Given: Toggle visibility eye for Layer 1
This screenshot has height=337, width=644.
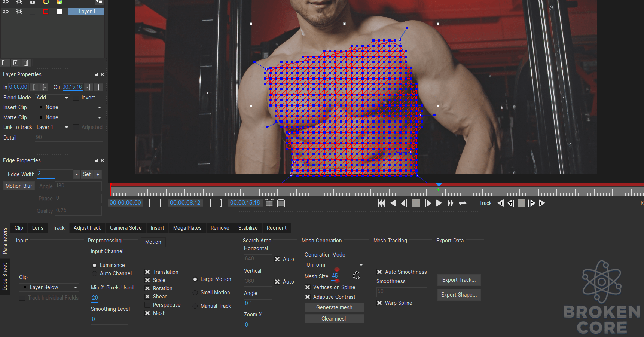Looking at the screenshot, I should [6, 12].
